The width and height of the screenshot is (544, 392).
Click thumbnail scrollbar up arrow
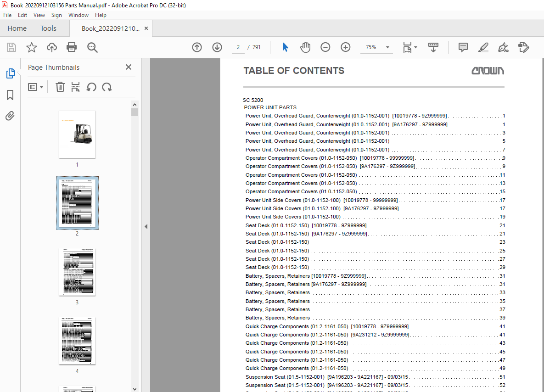[135, 104]
